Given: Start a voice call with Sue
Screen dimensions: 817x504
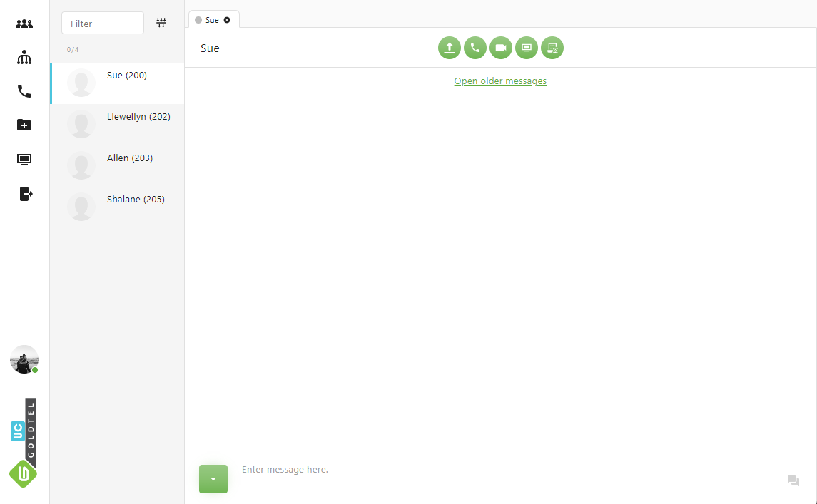Looking at the screenshot, I should (x=475, y=48).
